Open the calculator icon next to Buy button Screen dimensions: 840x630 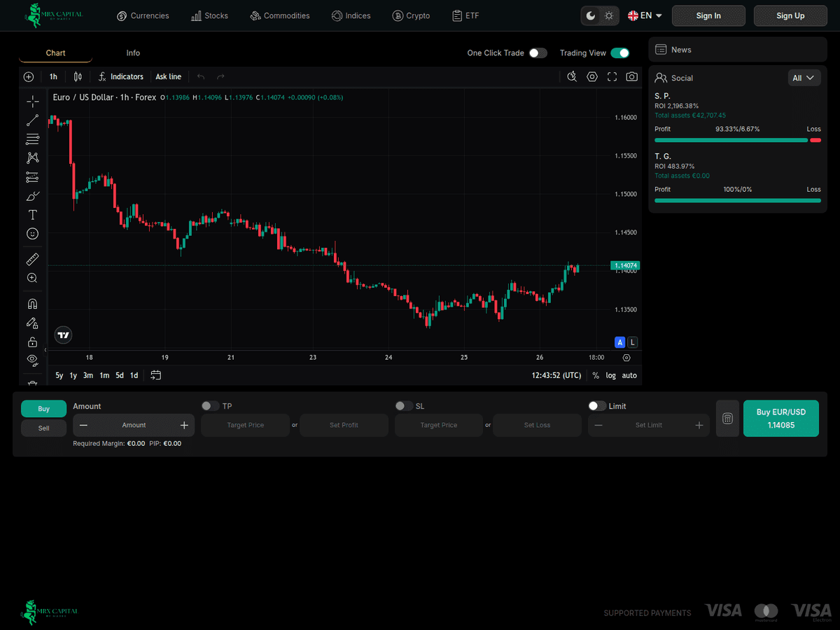[727, 419]
